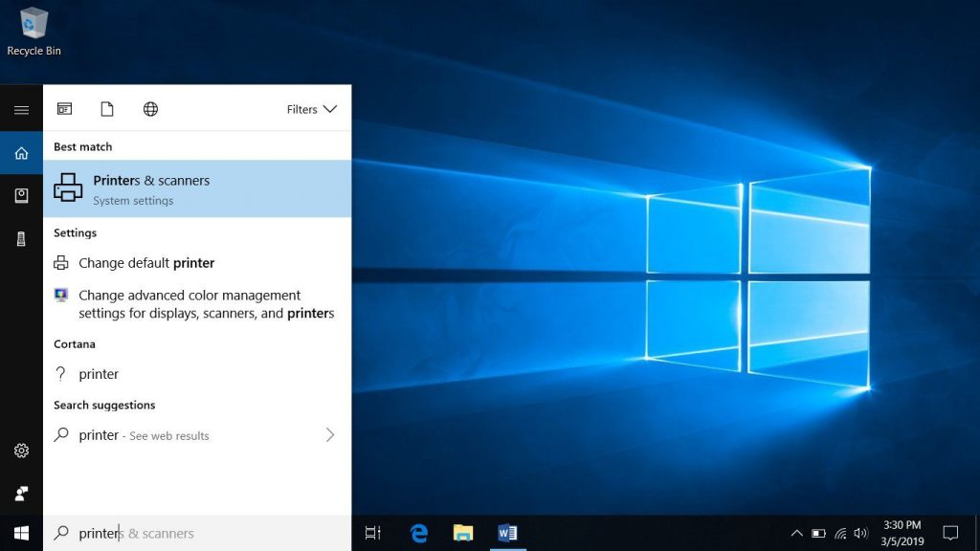
Task: Click the Settings section heading
Action: (75, 233)
